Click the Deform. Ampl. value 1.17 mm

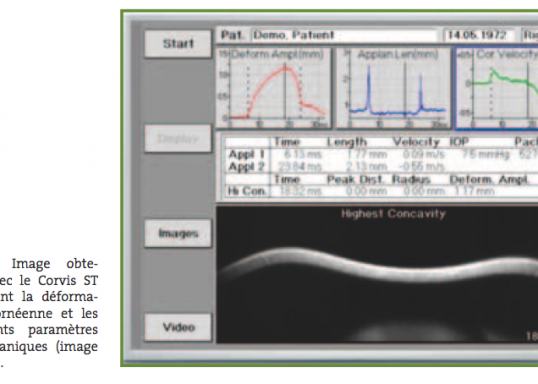(x=474, y=191)
